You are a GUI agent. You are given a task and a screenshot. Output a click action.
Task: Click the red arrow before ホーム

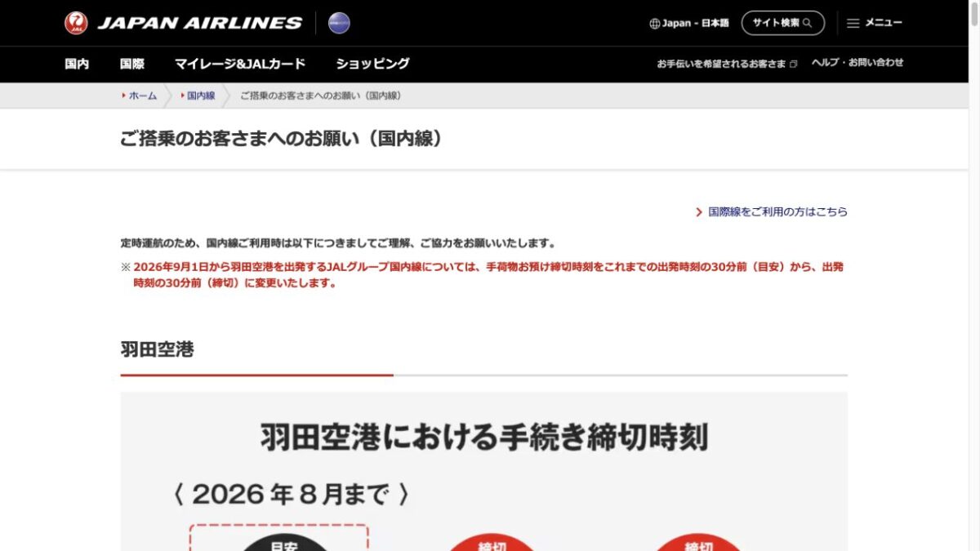point(124,96)
